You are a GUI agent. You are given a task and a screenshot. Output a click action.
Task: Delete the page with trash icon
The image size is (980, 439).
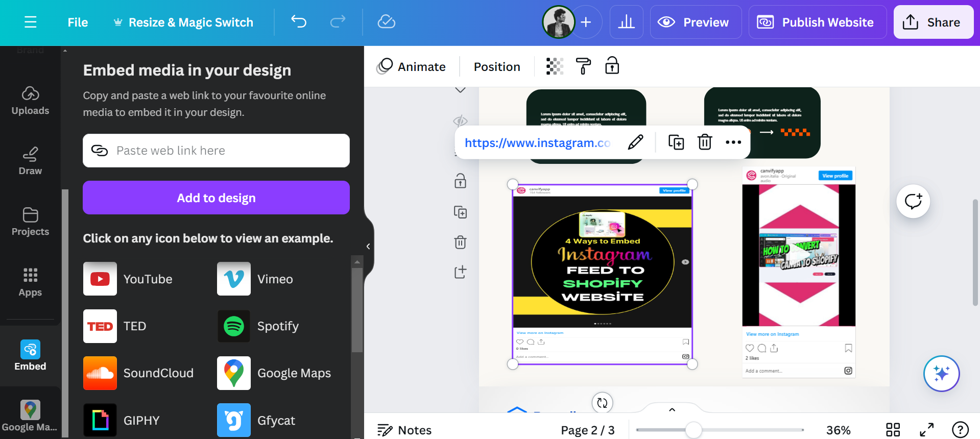460,242
